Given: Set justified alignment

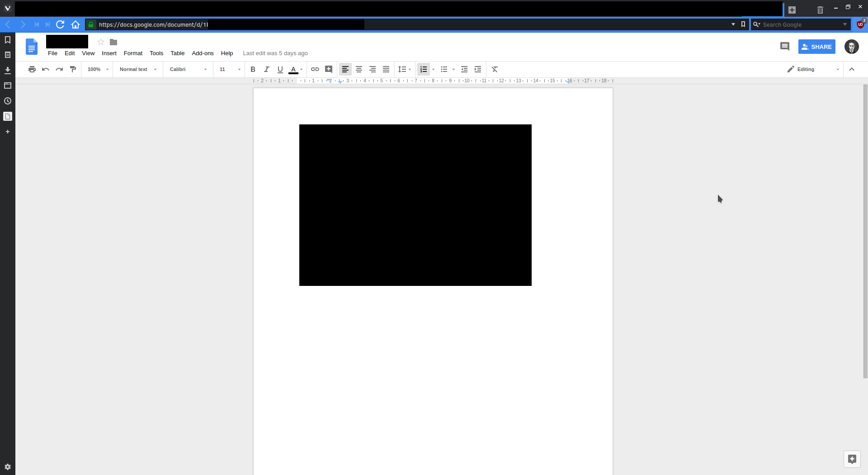Looking at the screenshot, I should click(x=386, y=69).
